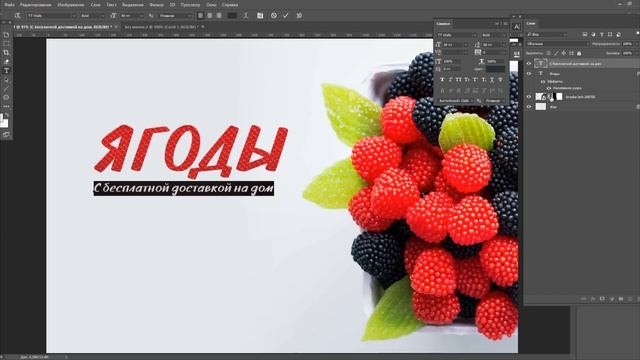Open the Filter menu
Screen dimensions: 640x360
[x=156, y=4]
